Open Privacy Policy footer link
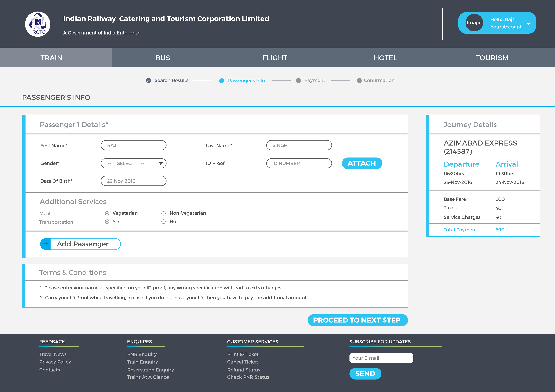The width and height of the screenshot is (555, 392). coord(55,362)
